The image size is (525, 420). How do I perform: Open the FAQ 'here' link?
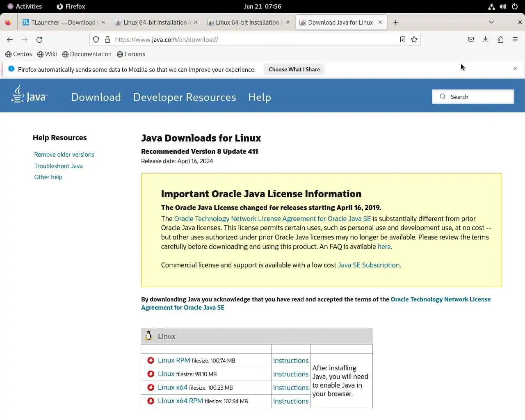point(384,247)
